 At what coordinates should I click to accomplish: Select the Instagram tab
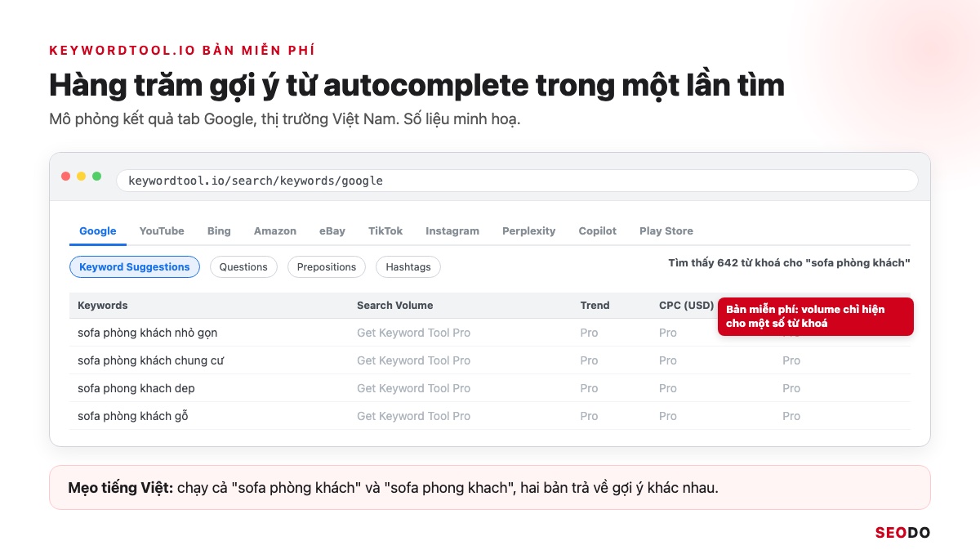pyautogui.click(x=452, y=231)
